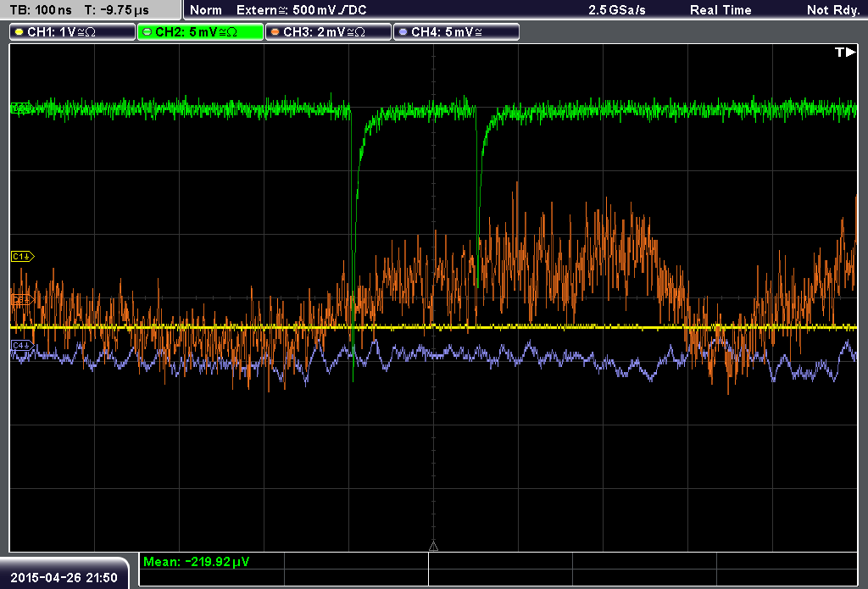This screenshot has height=589, width=868.
Task: Click the T: -9.75 µs trigger offset readout
Action: [x=116, y=10]
